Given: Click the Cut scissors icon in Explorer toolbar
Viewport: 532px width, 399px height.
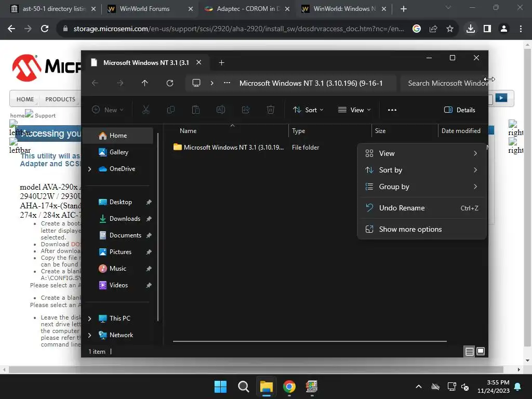Looking at the screenshot, I should (x=145, y=110).
